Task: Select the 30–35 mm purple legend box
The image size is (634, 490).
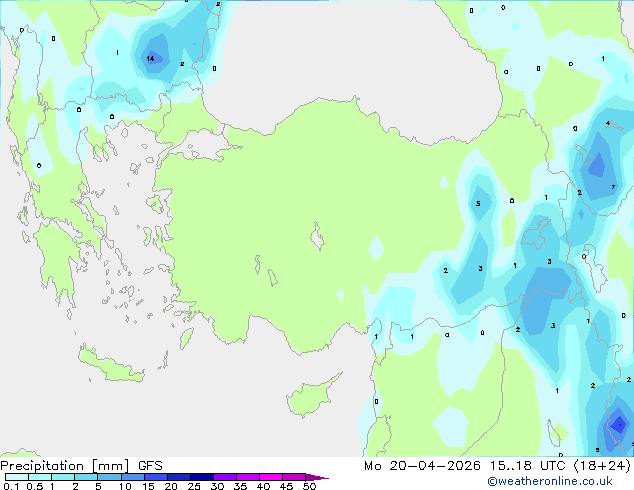Action: (x=224, y=477)
